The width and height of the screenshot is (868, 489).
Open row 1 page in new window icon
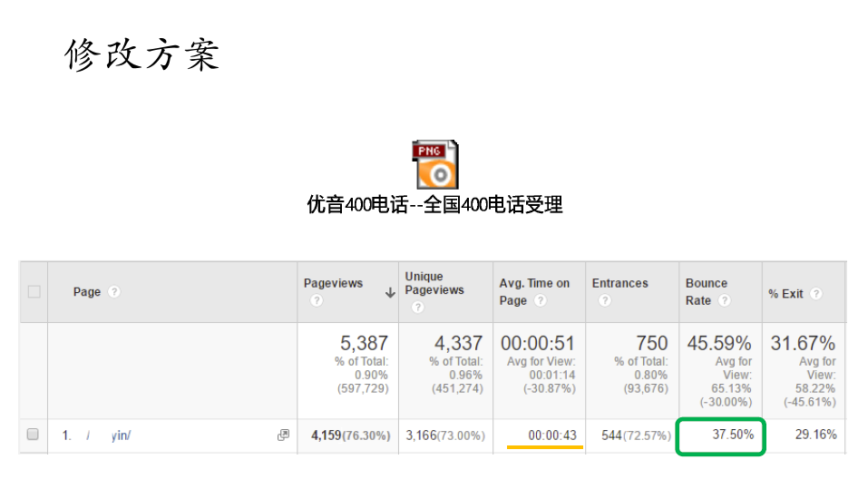pyautogui.click(x=283, y=435)
